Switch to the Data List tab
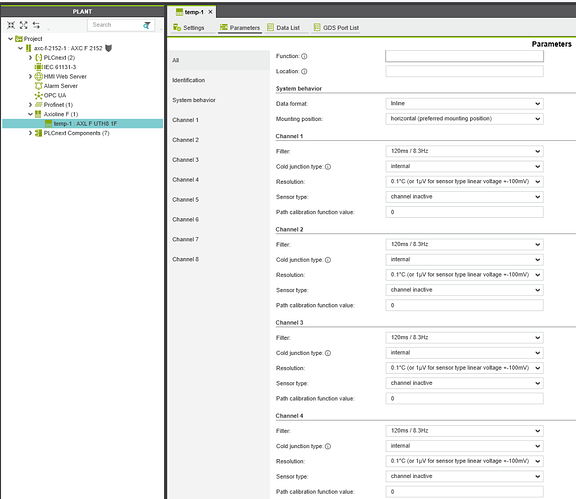This screenshot has width=576, height=499. 284,28
